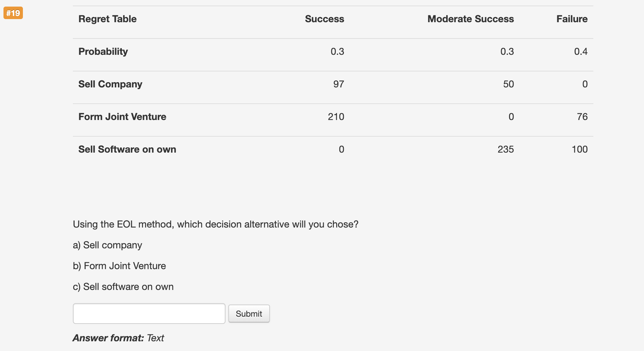Click the Sell Company row label
The width and height of the screenshot is (644, 351).
coord(110,84)
